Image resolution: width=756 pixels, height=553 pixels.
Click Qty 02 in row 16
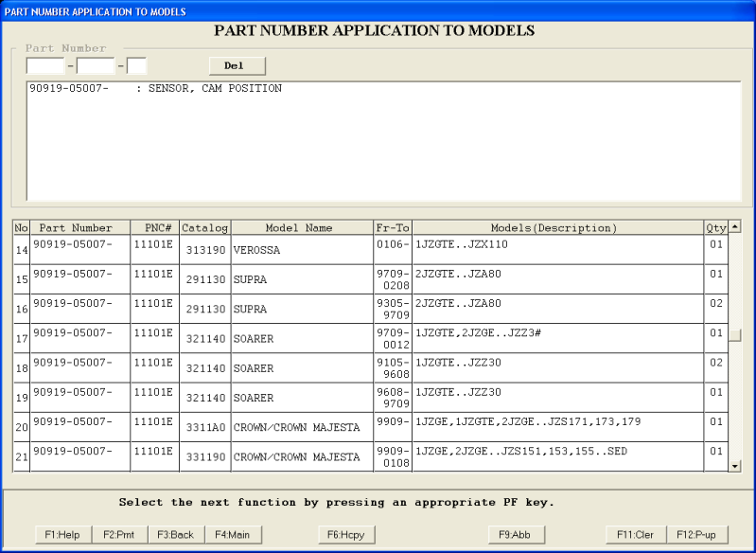pos(716,309)
